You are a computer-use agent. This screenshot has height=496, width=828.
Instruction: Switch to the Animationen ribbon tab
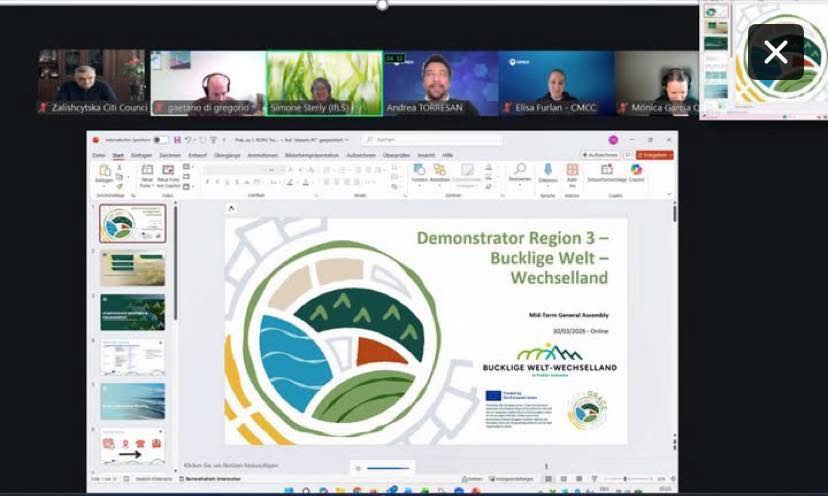coord(263,155)
